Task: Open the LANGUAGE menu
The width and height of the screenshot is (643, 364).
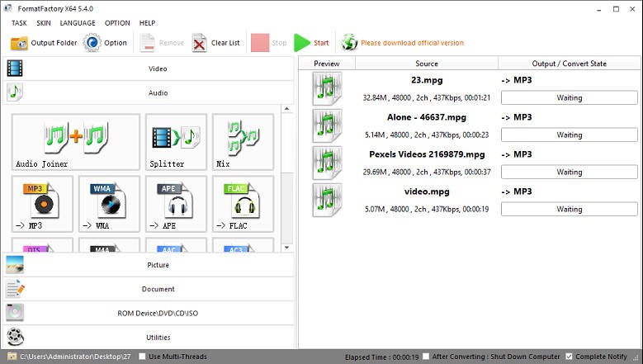Action: tap(78, 23)
